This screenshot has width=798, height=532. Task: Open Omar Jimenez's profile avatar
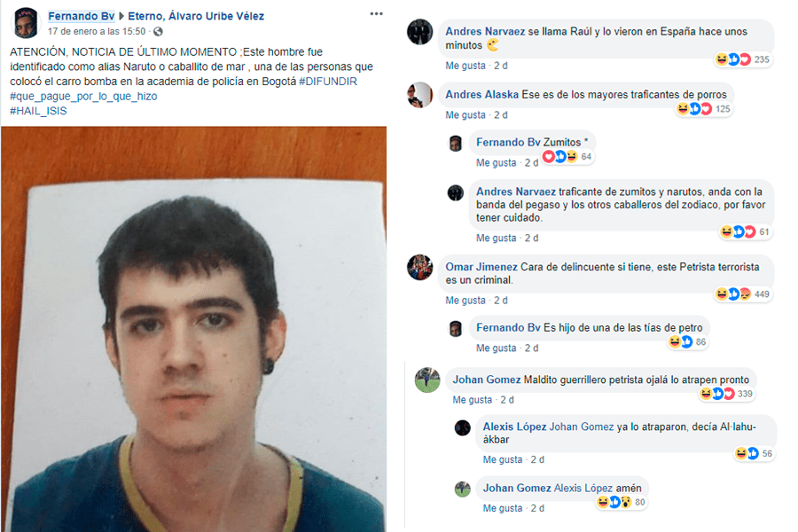pos(420,267)
